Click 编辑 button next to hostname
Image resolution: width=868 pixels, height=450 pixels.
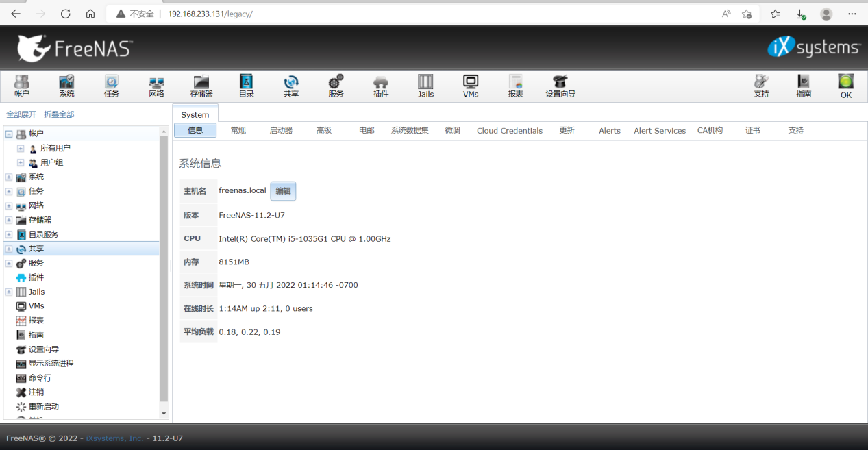point(283,191)
